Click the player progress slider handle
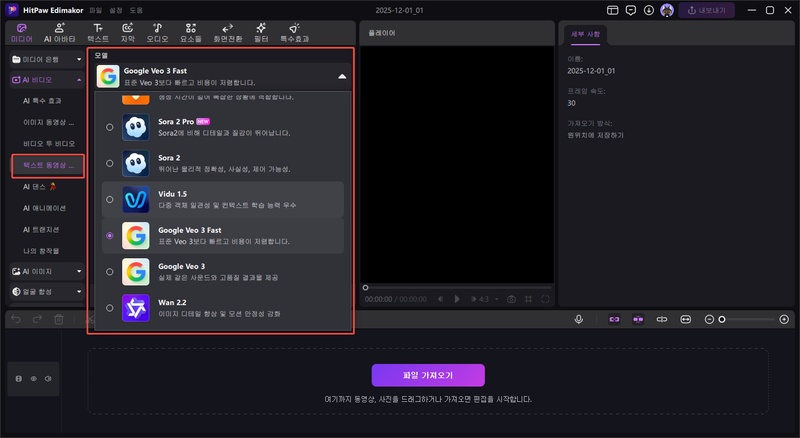 tap(365, 288)
